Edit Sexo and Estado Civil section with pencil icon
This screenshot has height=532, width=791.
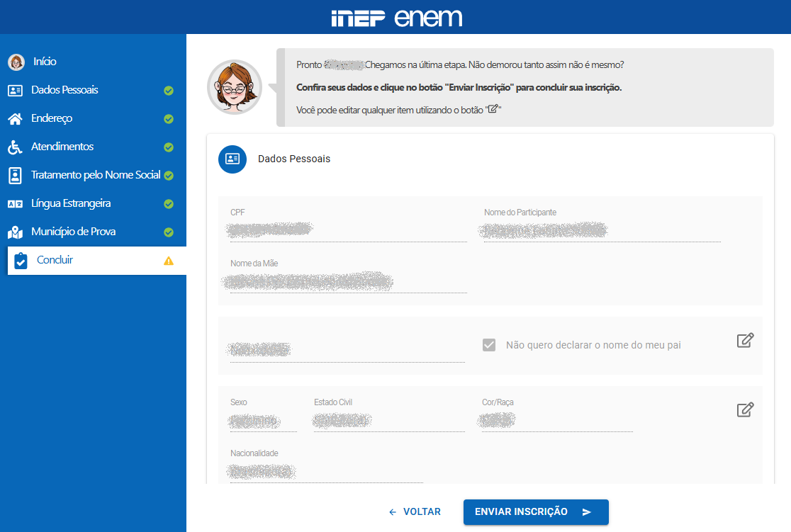click(x=745, y=409)
